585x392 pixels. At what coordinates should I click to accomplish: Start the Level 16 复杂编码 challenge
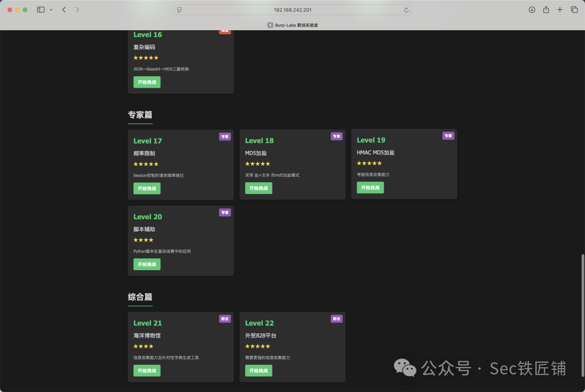pyautogui.click(x=146, y=82)
